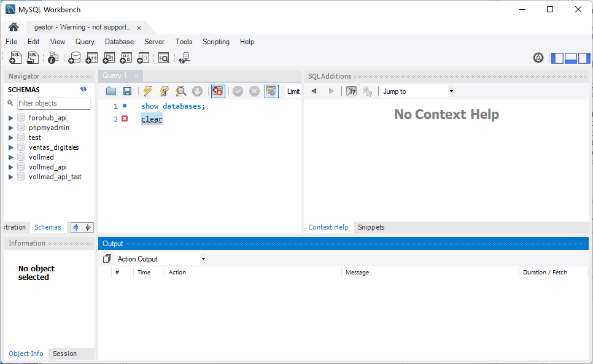The height and width of the screenshot is (364, 593).
Task: Click the error marker on line 2
Action: coord(125,118)
